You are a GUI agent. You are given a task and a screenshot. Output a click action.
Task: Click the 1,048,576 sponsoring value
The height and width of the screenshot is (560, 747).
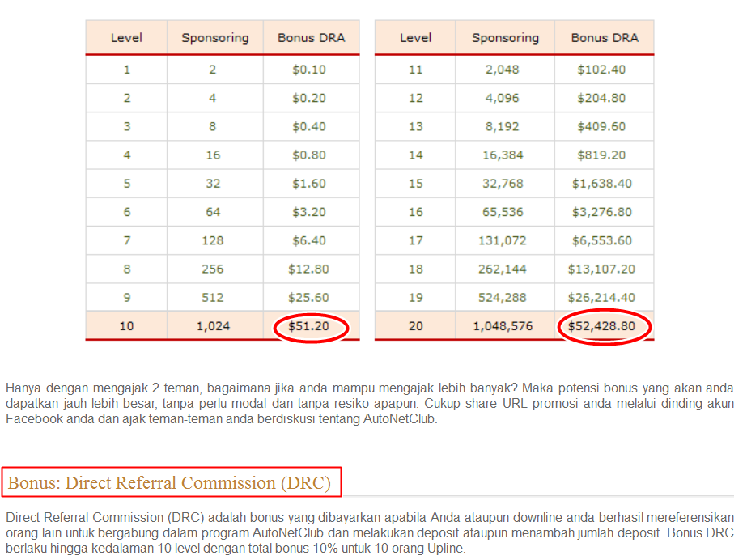(x=503, y=325)
